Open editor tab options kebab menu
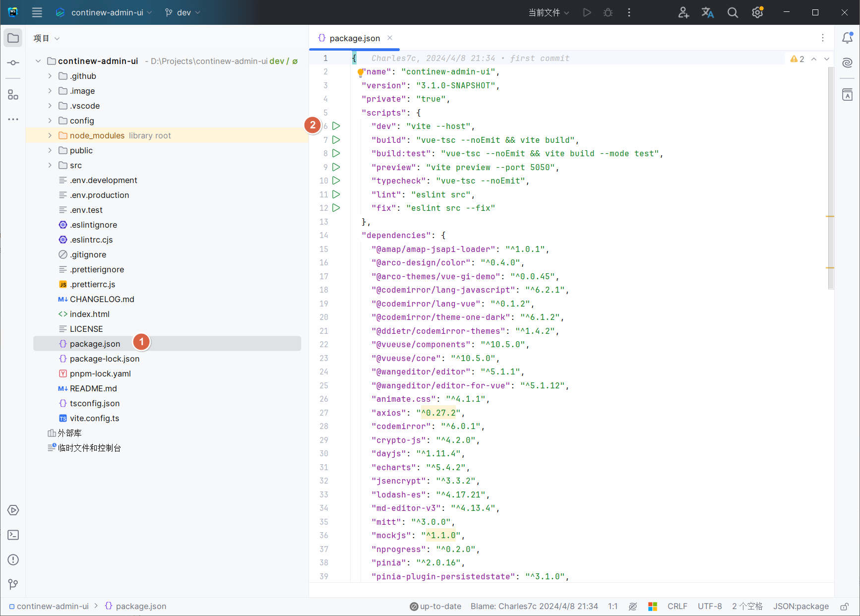Image resolution: width=860 pixels, height=616 pixels. click(x=823, y=38)
